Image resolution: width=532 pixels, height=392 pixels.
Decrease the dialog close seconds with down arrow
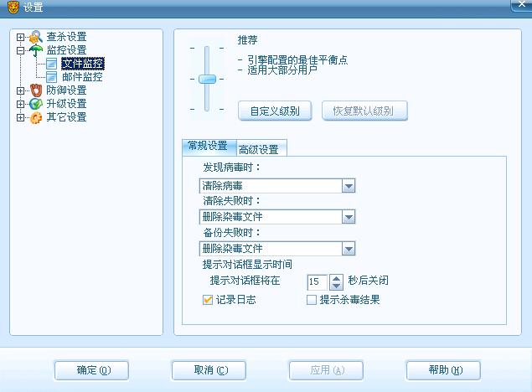click(x=336, y=286)
